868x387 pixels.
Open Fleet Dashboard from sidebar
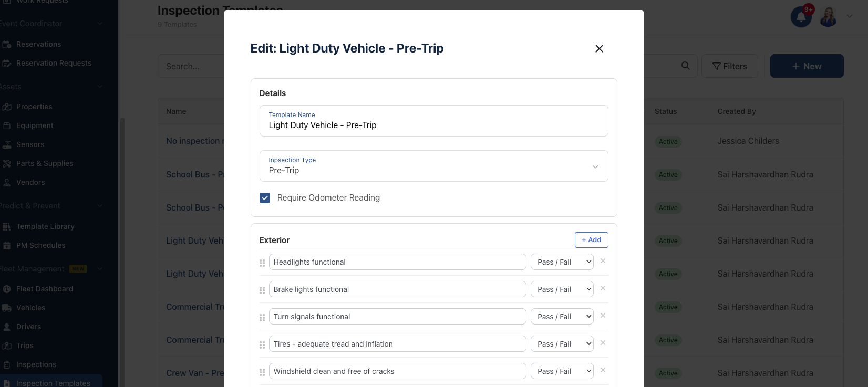(45, 289)
